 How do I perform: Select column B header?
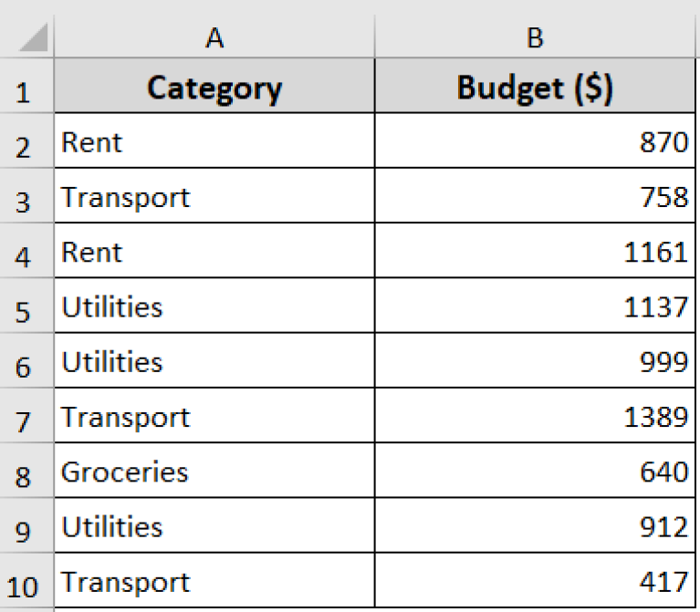tap(535, 37)
